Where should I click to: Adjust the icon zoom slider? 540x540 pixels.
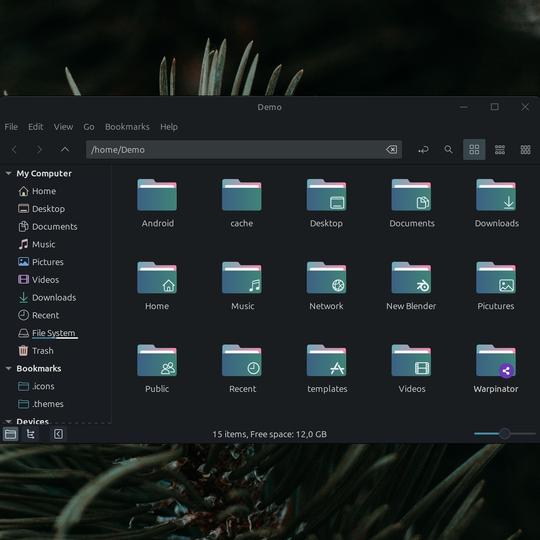(x=505, y=434)
